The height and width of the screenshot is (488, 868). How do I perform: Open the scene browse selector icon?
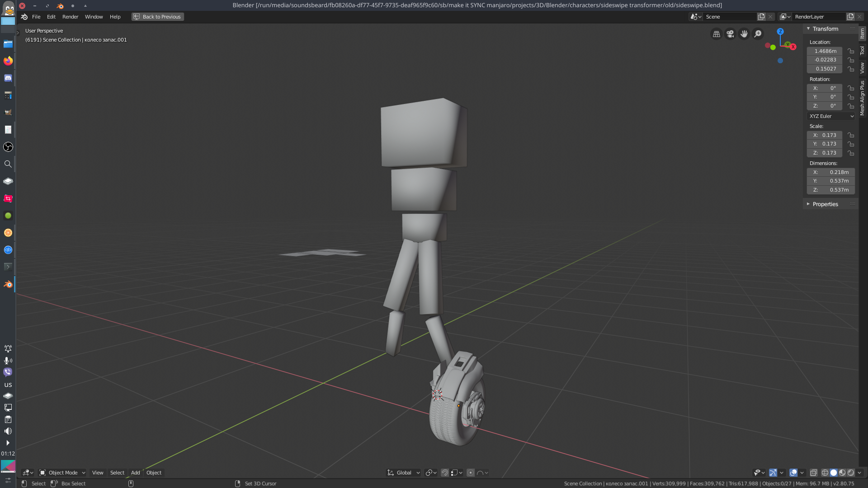(695, 17)
